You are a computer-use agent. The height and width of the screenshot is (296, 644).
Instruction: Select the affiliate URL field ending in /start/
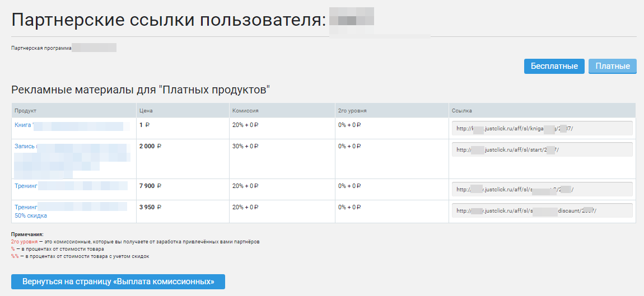pyautogui.click(x=542, y=149)
